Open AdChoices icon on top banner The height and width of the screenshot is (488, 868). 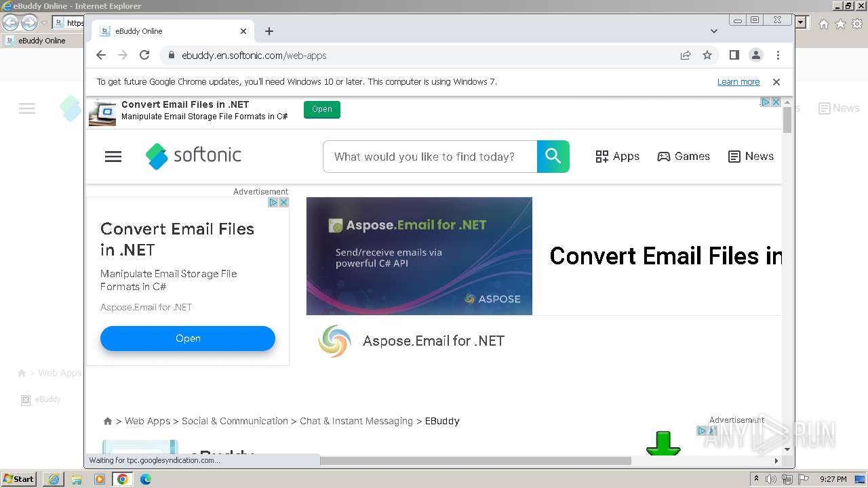click(766, 102)
